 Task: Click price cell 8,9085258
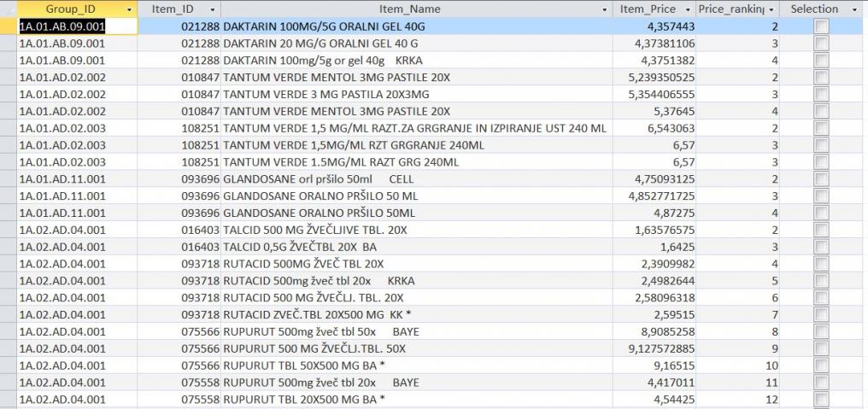coord(654,331)
